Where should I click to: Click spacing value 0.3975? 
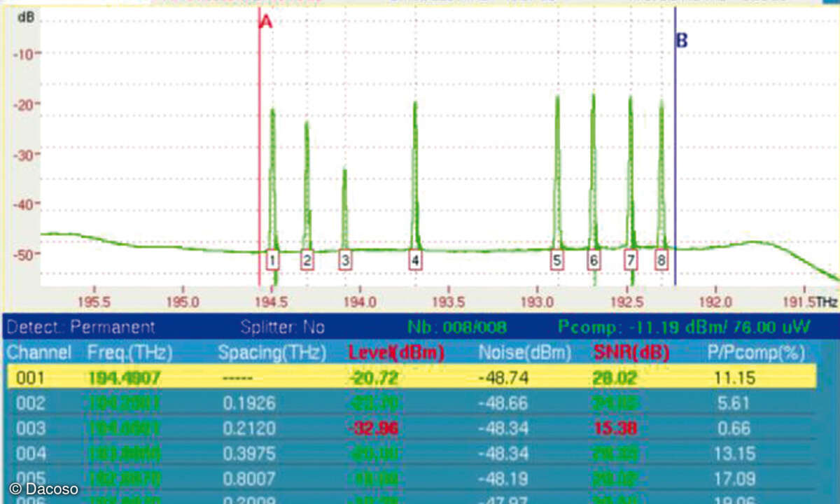click(248, 454)
